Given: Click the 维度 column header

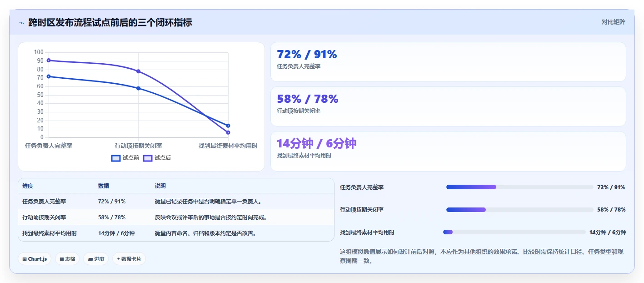Looking at the screenshot, I should pos(28,186).
